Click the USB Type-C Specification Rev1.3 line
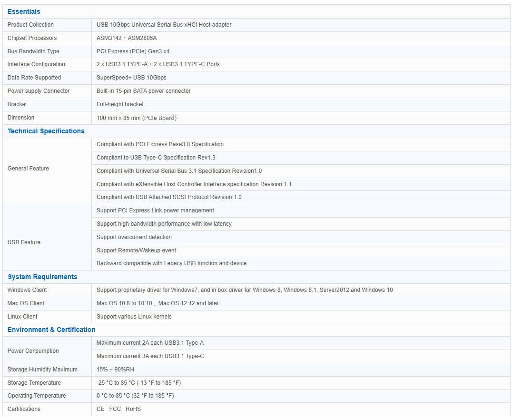Screen dimensions: 512x420 click(x=156, y=158)
